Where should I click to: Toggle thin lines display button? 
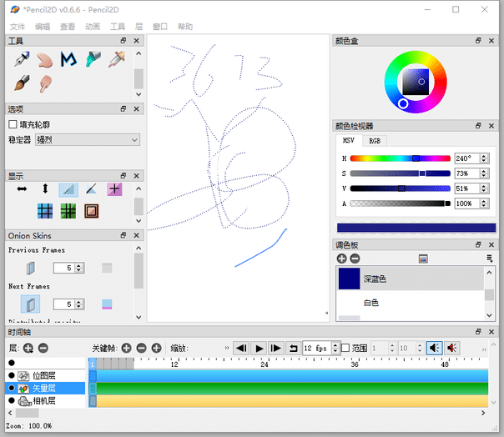tap(68, 189)
